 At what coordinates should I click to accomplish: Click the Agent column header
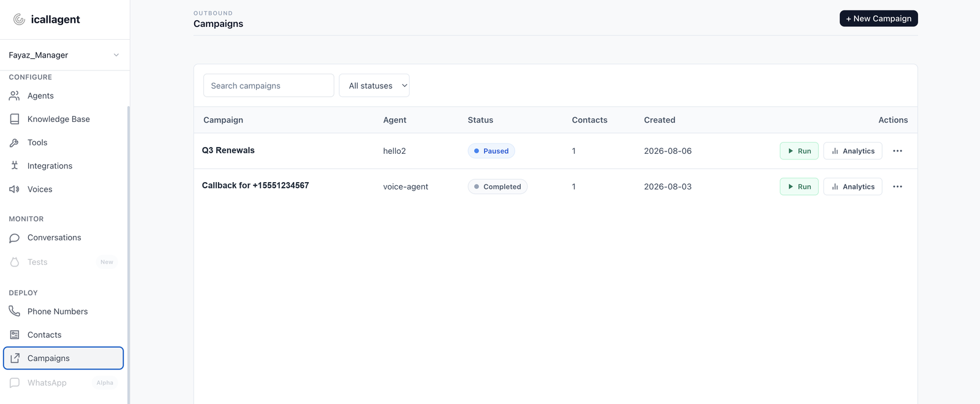tap(394, 120)
